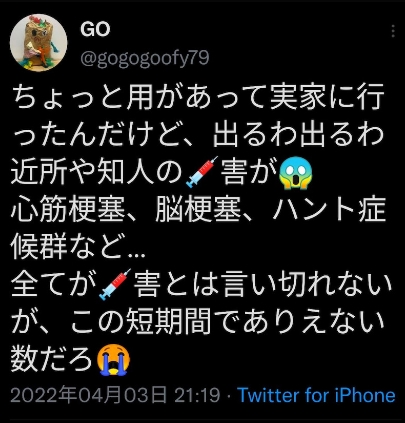
Task: Click the text 数だろ on last line
Action: [52, 361]
